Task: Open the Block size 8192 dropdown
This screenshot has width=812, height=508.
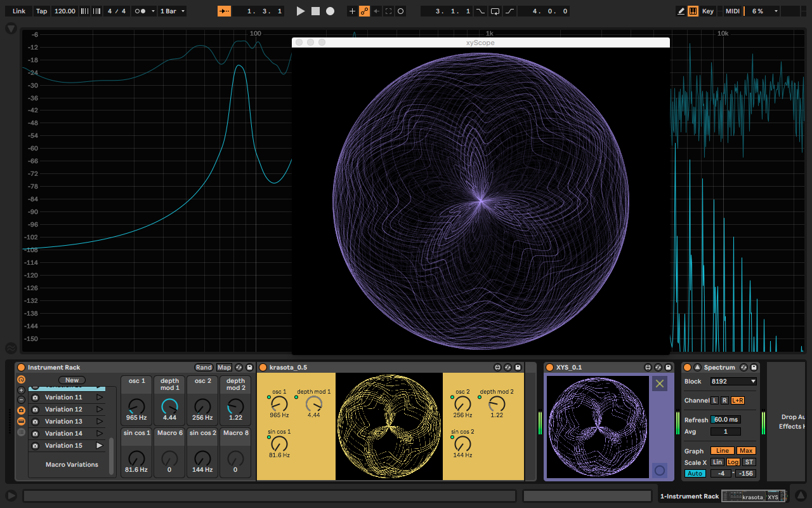Action: point(734,382)
